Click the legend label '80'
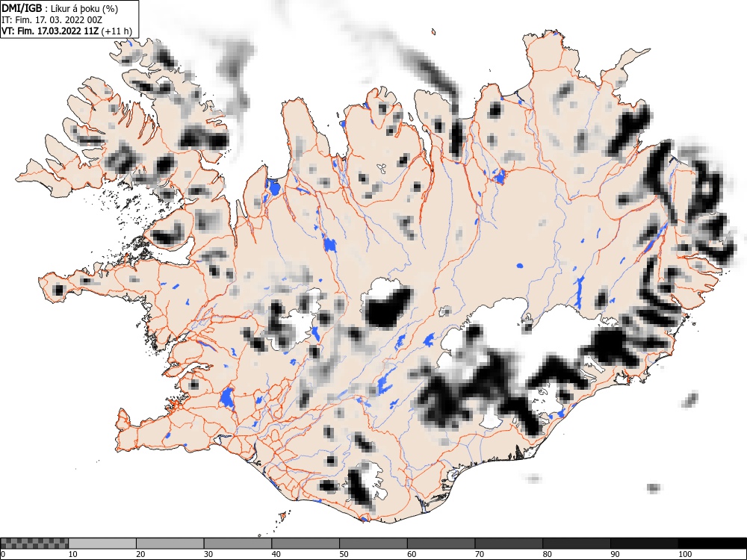 coord(547,554)
